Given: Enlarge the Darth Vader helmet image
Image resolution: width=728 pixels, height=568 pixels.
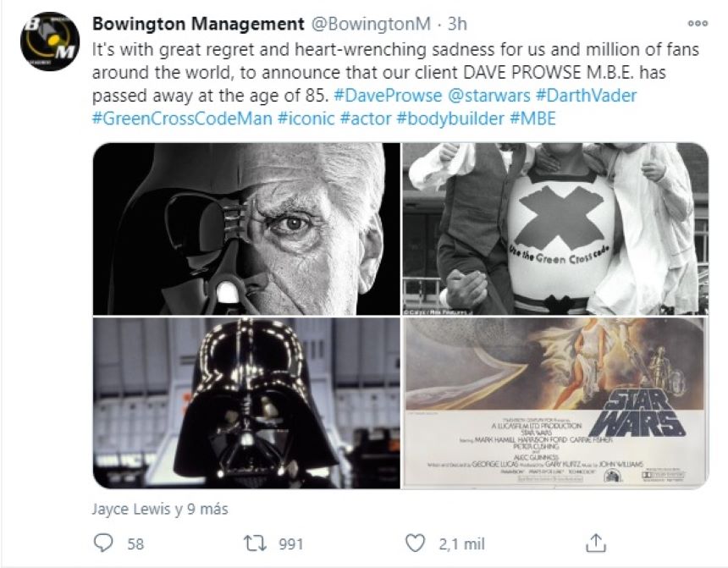Looking at the screenshot, I should [246, 403].
